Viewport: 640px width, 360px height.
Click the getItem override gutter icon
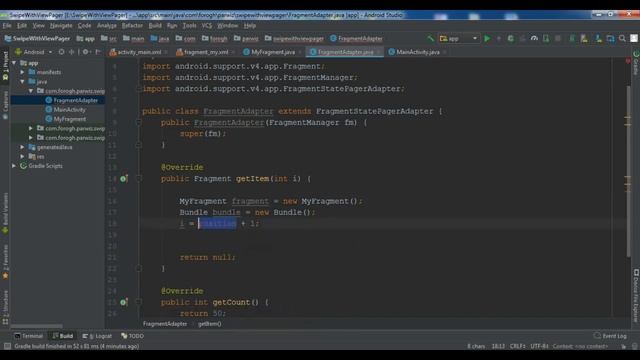click(123, 179)
